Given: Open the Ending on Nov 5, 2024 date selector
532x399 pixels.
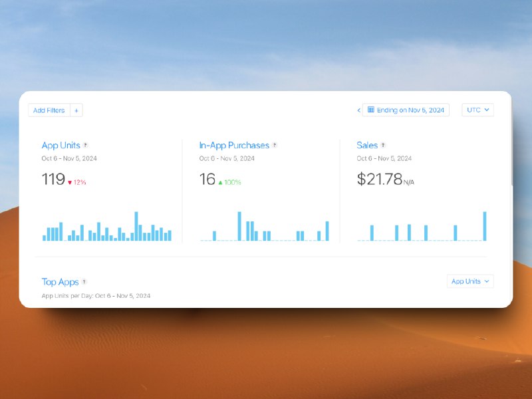Looking at the screenshot, I should click(410, 110).
